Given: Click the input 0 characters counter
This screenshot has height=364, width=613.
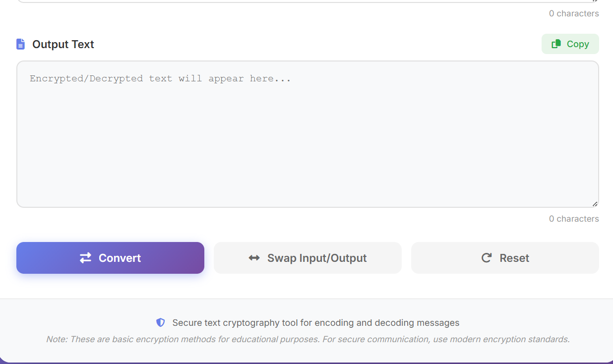Looking at the screenshot, I should coord(573,13).
